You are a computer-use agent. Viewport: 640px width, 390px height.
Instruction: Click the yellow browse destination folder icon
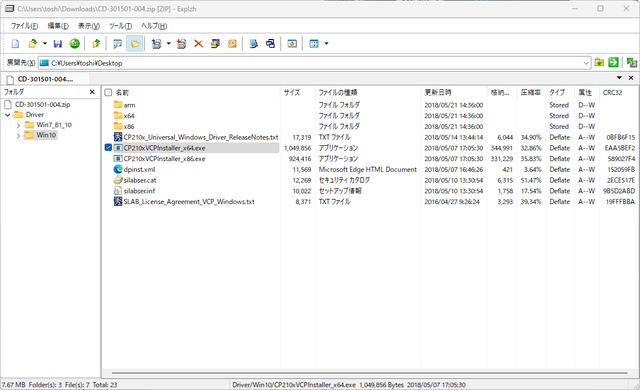(599, 63)
